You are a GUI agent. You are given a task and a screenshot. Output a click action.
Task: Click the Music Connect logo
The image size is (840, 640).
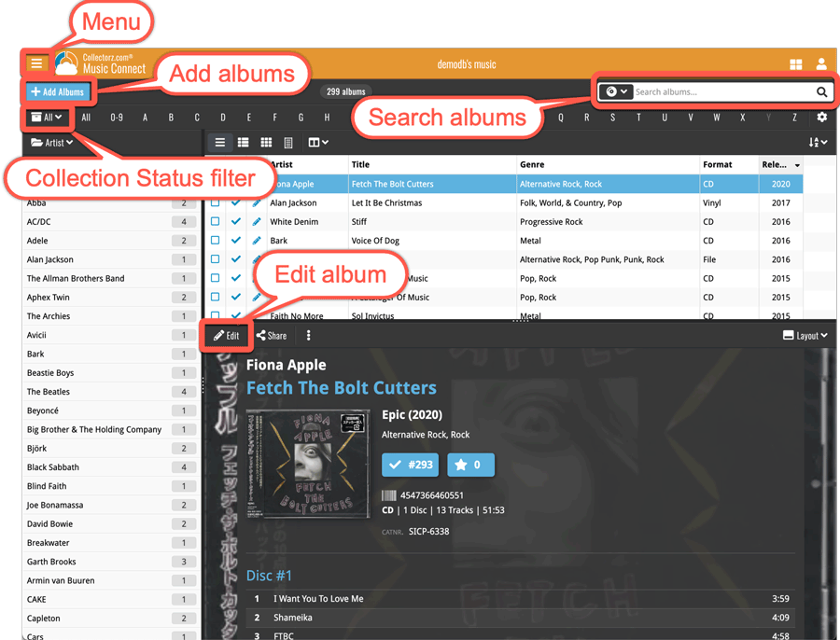click(x=101, y=63)
